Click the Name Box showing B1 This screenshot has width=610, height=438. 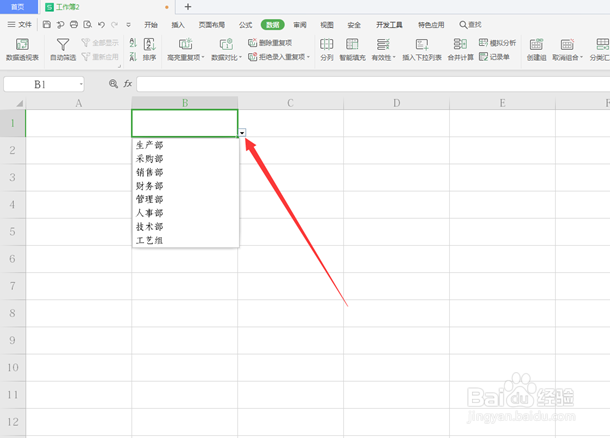pyautogui.click(x=44, y=84)
